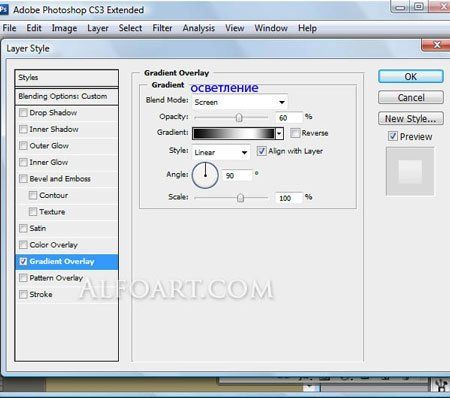Enable the Color Overlay checkbox
450x398 pixels.
pos(23,245)
